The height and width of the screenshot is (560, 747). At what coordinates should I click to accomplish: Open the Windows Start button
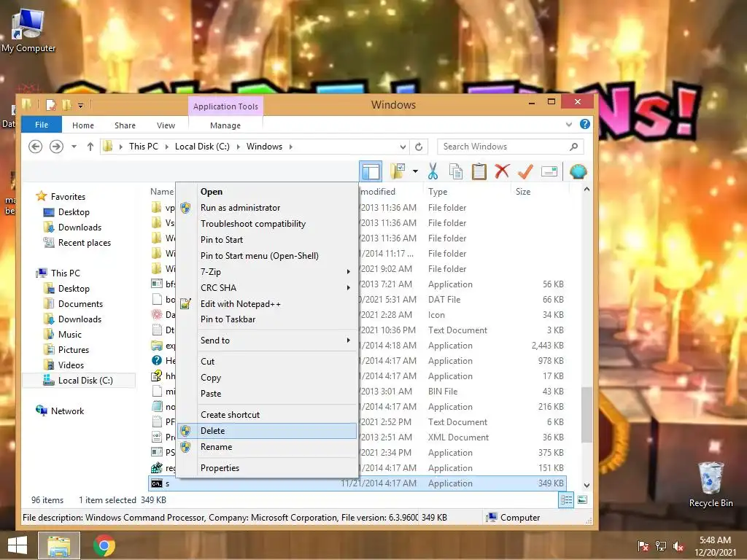(18, 545)
